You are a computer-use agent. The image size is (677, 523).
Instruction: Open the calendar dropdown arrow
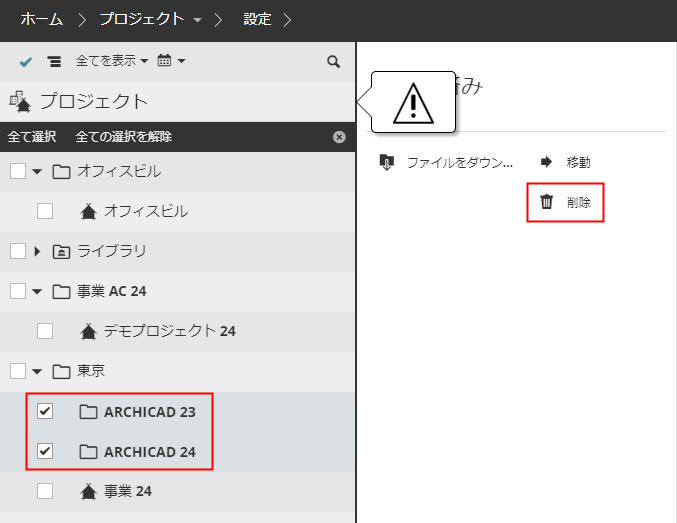click(182, 61)
